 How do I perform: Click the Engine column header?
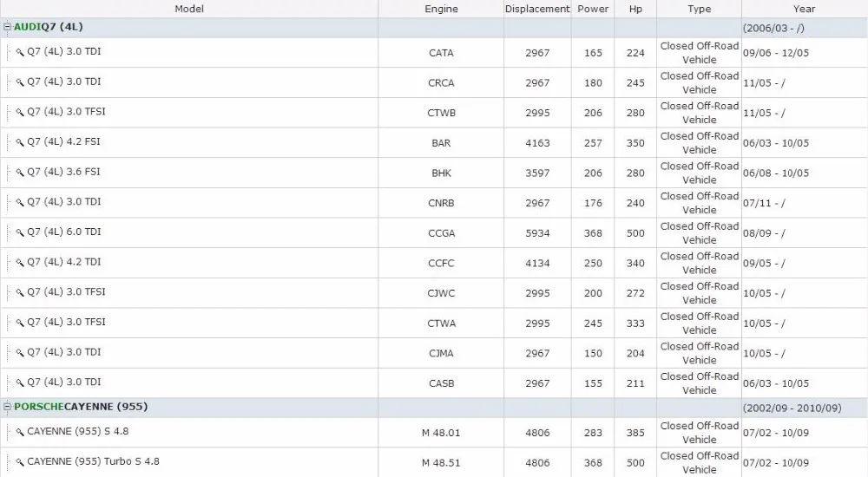pos(441,9)
